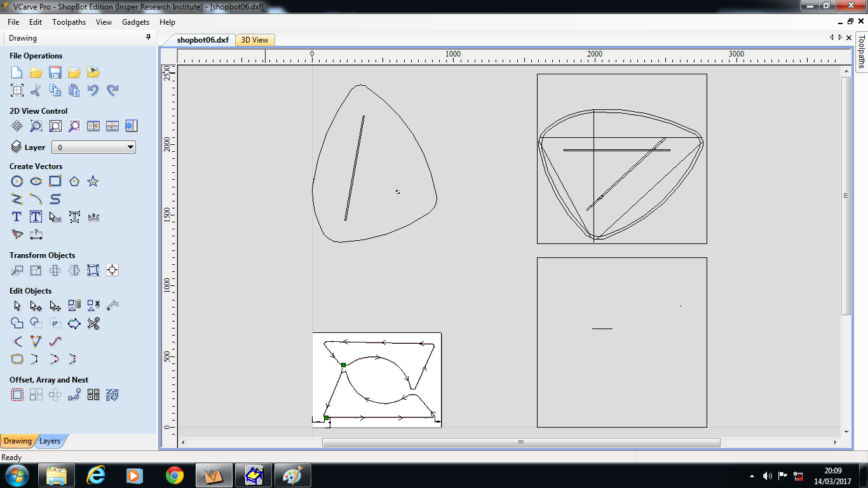Weld selected vectors icon
Image resolution: width=868 pixels, height=488 pixels.
17,323
